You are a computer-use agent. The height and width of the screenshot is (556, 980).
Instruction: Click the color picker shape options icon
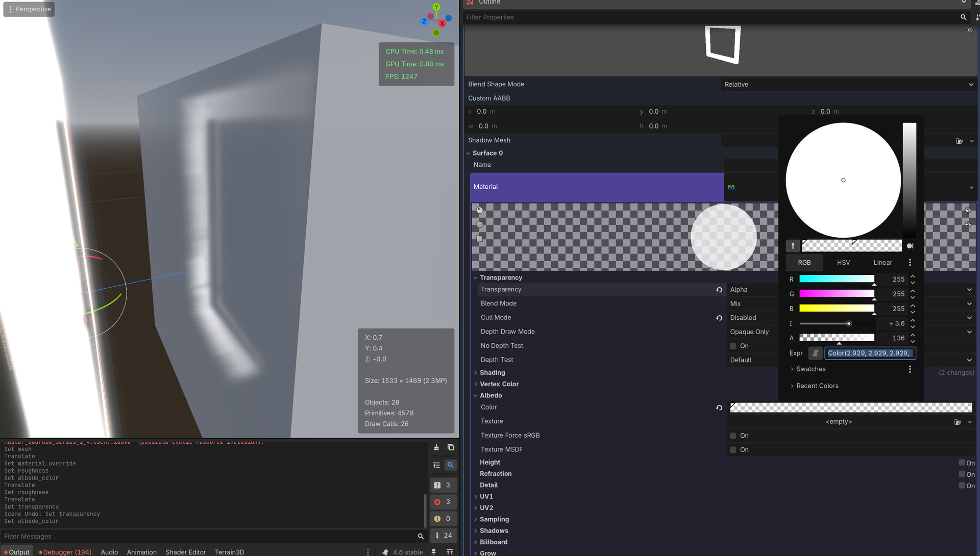[x=910, y=246]
